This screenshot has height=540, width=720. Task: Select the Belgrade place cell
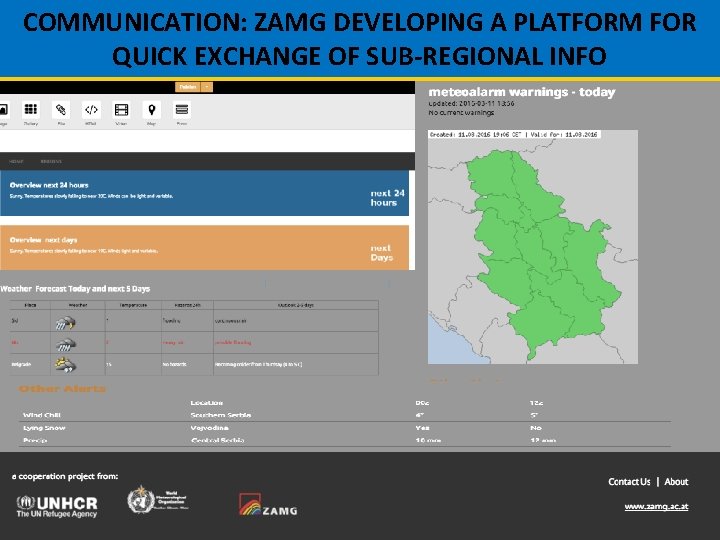[x=30, y=365]
